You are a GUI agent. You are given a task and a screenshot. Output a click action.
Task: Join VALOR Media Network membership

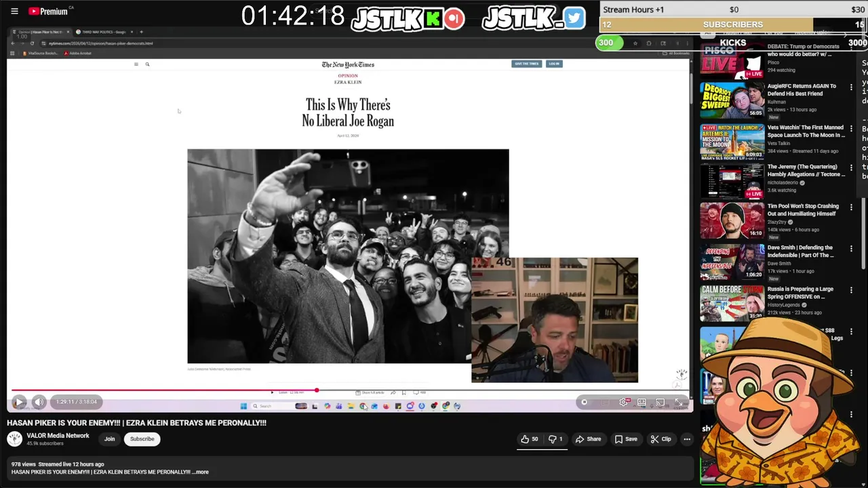point(109,439)
